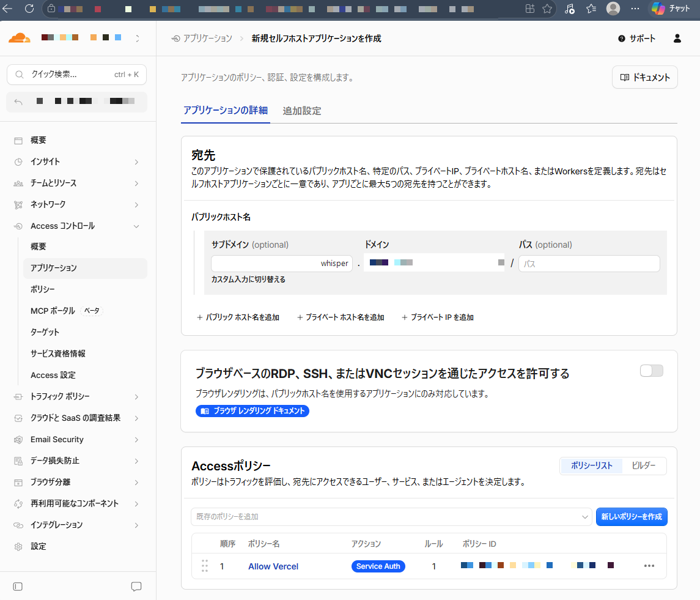Screen dimensions: 700x600
Task: Click the インサイト sidebar icon
Action: tap(18, 162)
